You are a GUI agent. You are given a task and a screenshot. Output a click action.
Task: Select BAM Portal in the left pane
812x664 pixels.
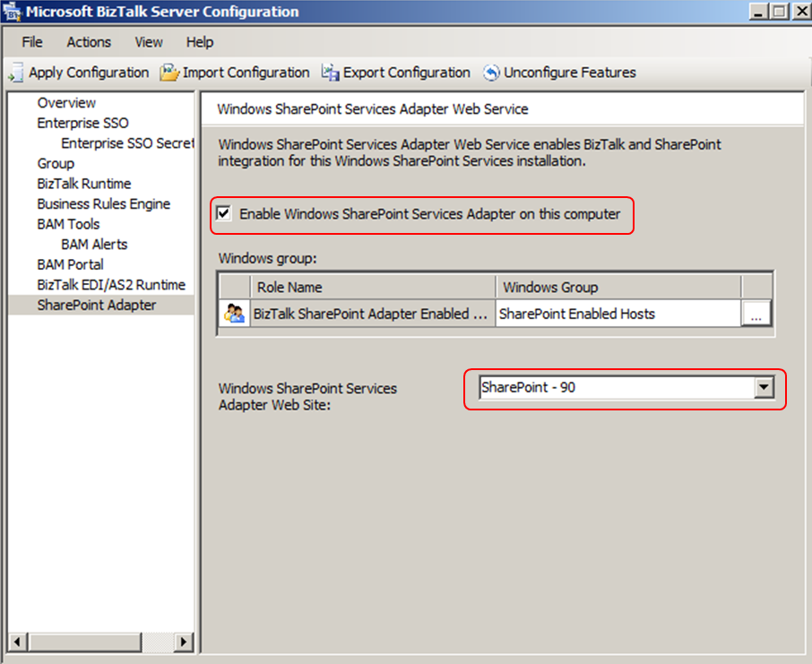(70, 264)
